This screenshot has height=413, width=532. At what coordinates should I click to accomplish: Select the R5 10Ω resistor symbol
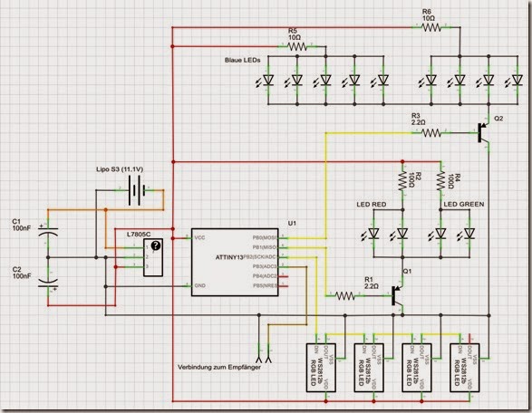click(297, 46)
